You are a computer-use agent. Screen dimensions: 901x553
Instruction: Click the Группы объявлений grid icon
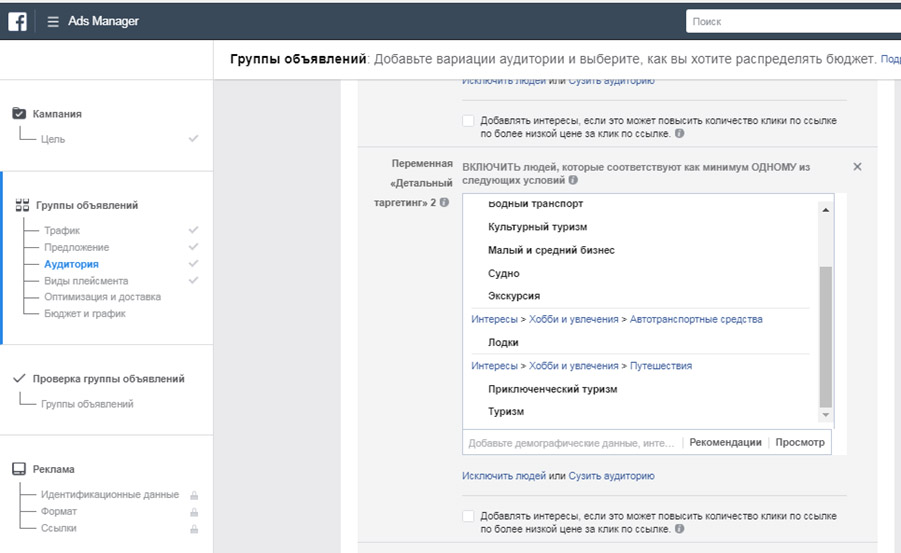pos(22,205)
